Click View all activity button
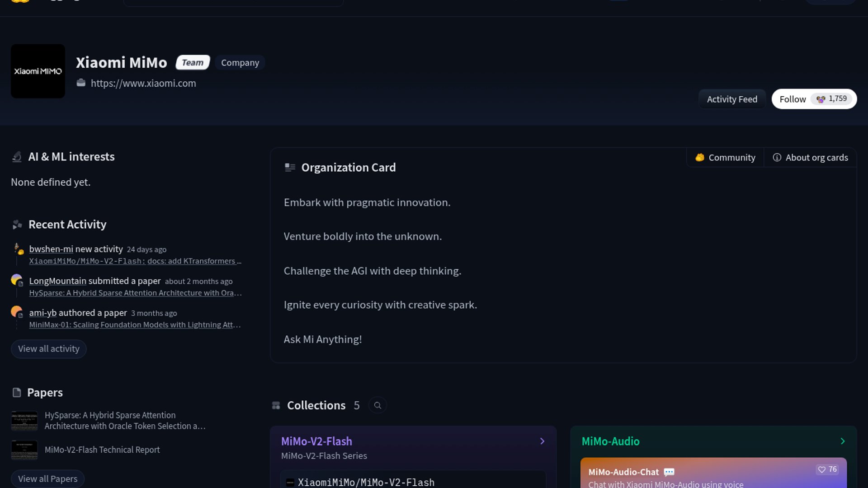The width and height of the screenshot is (868, 488). (x=49, y=349)
